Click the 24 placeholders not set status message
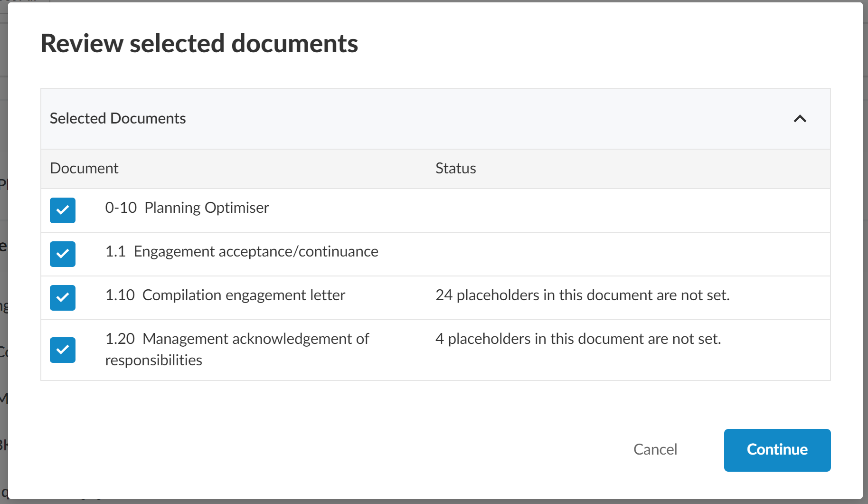Image resolution: width=868 pixels, height=504 pixels. tap(582, 295)
